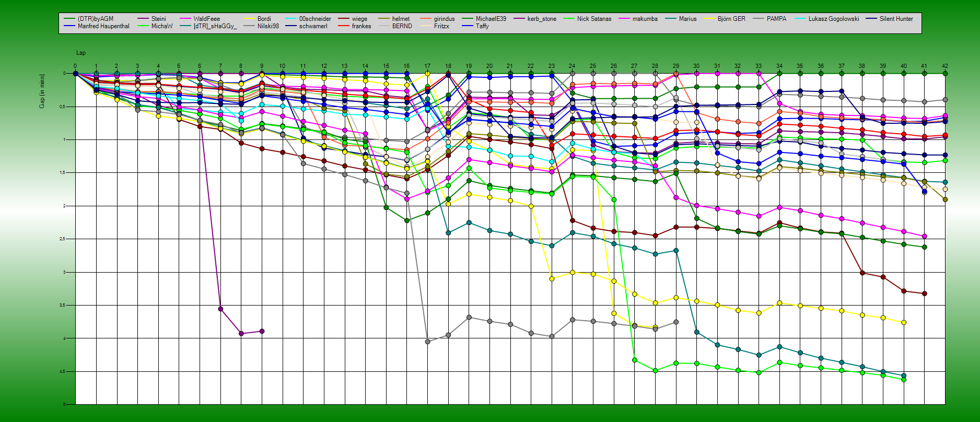Select [dTR]_sHaGGy_ legend entry
Screen dimensions: 980x422
(x=215, y=26)
